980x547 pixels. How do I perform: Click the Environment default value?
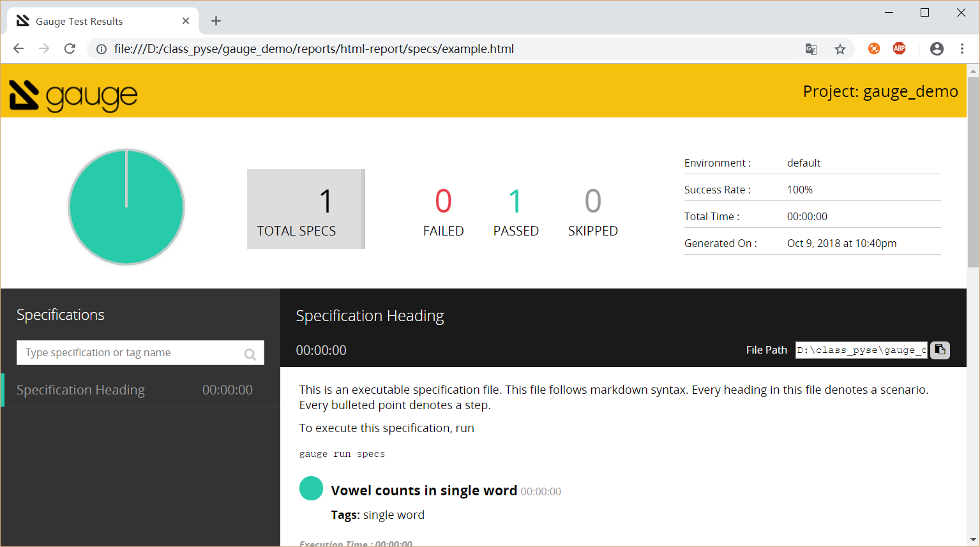[x=803, y=163]
